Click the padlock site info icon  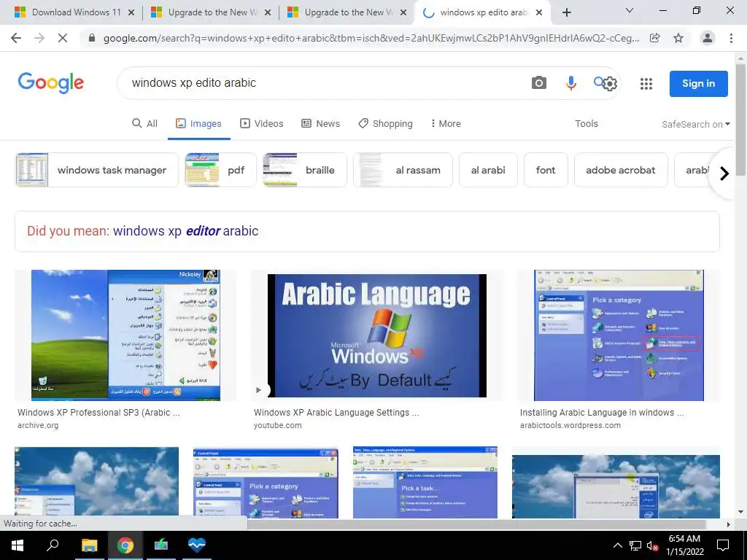92,38
